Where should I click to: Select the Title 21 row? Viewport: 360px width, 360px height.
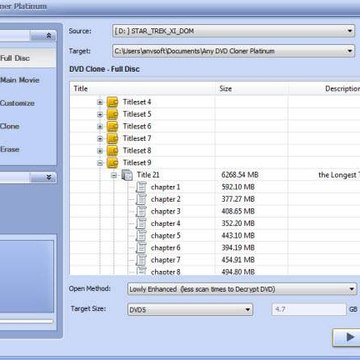[215, 175]
